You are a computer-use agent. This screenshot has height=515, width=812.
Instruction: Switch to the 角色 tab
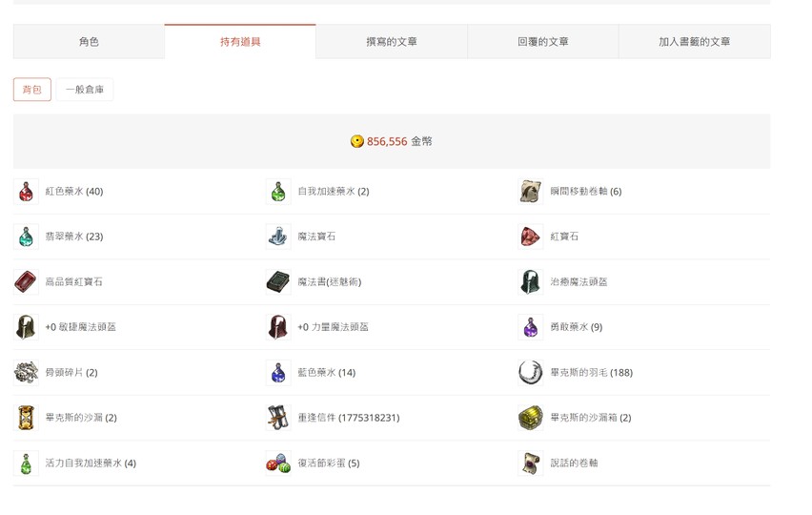coord(89,42)
